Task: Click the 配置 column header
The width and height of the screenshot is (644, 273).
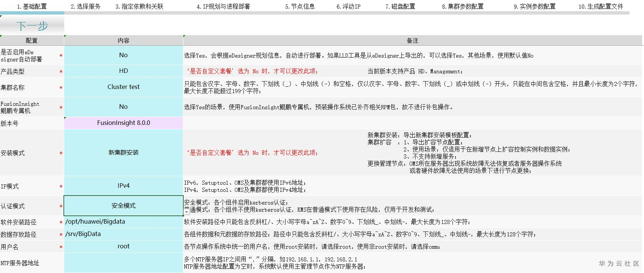Action: tap(32, 40)
